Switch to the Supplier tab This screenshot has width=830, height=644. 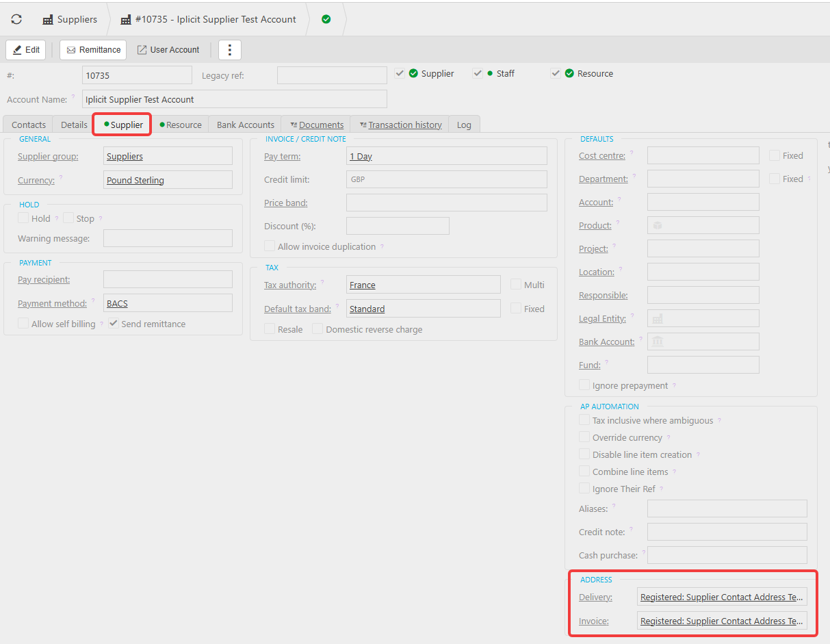(x=122, y=125)
